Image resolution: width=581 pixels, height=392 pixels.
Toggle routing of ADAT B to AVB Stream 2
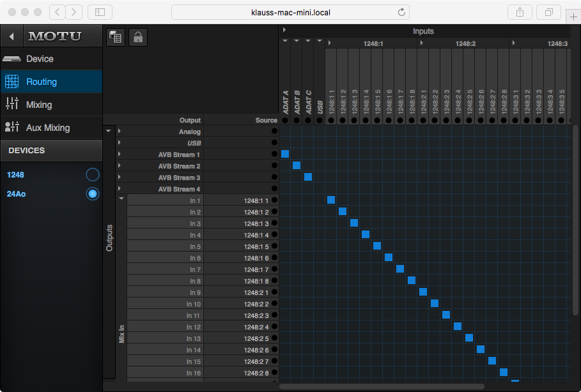(297, 165)
